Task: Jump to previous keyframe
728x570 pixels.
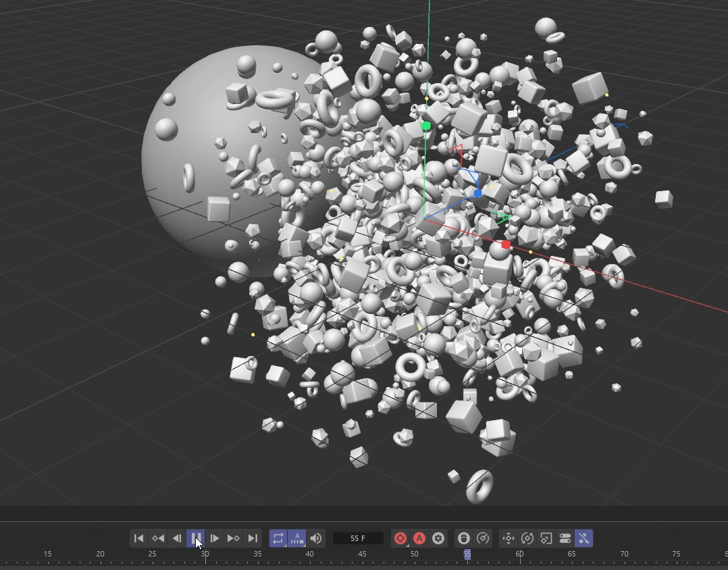Action: (x=158, y=538)
